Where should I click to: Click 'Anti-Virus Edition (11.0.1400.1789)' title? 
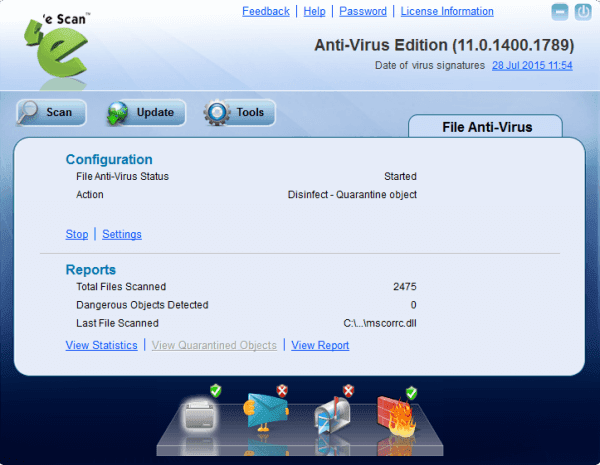coord(444,45)
